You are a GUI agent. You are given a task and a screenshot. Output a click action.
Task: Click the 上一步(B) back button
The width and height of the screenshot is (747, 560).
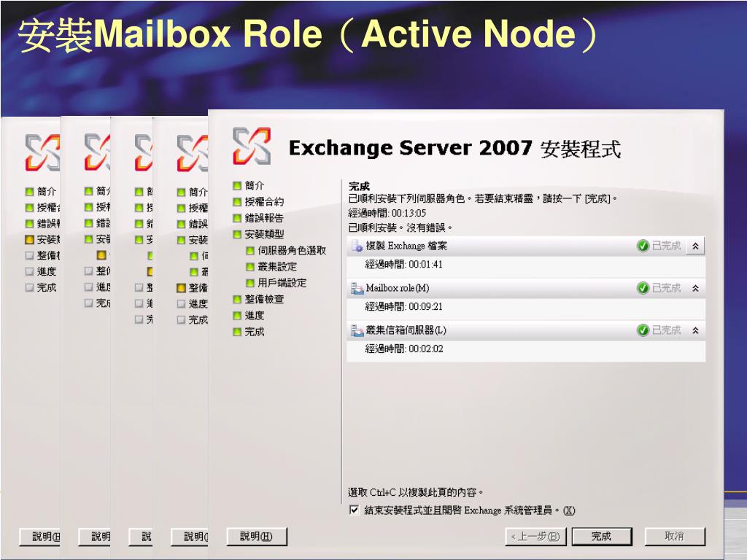[535, 537]
